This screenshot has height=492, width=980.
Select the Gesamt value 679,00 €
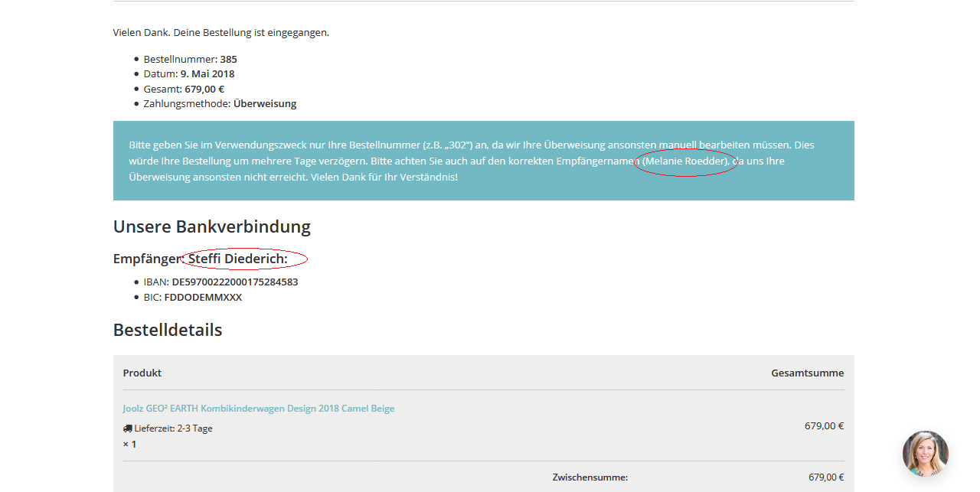[x=204, y=89]
